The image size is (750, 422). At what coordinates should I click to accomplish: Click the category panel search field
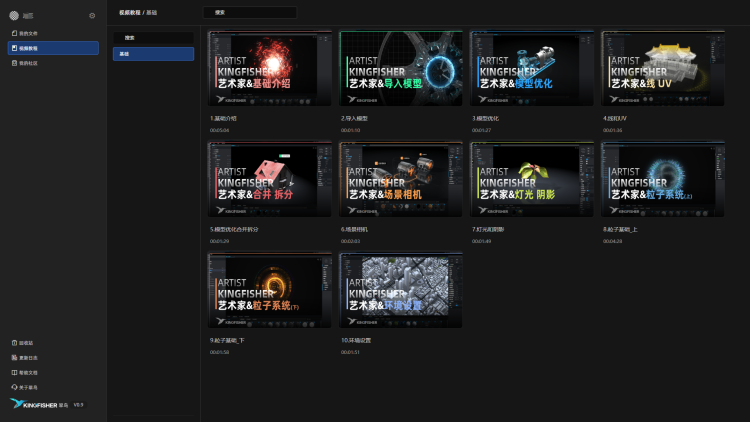coord(154,38)
